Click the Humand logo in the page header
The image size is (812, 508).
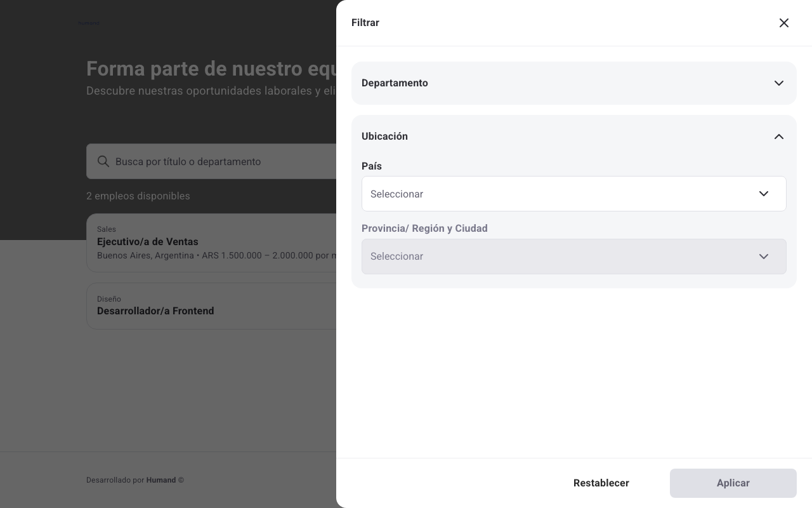click(89, 23)
